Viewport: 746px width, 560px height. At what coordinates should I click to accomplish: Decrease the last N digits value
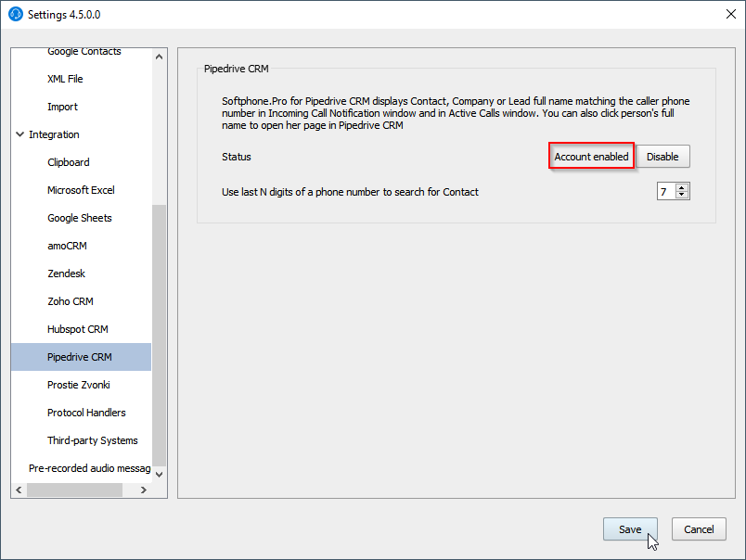point(683,196)
